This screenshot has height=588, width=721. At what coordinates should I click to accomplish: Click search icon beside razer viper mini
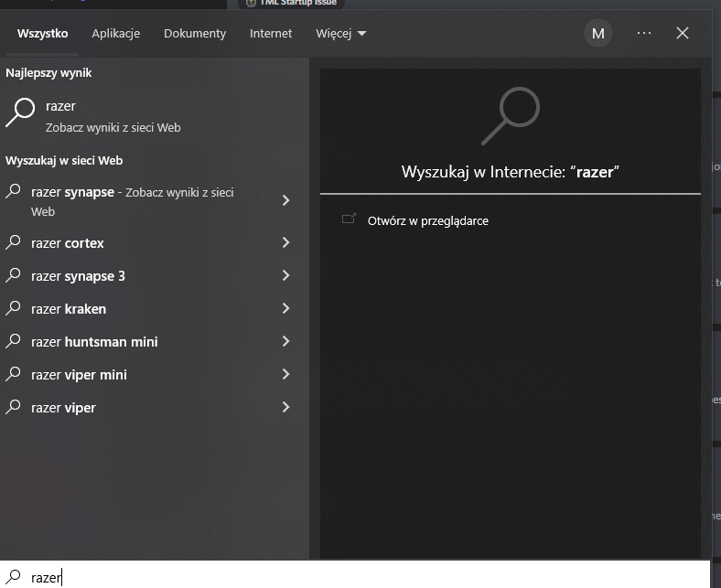click(14, 374)
